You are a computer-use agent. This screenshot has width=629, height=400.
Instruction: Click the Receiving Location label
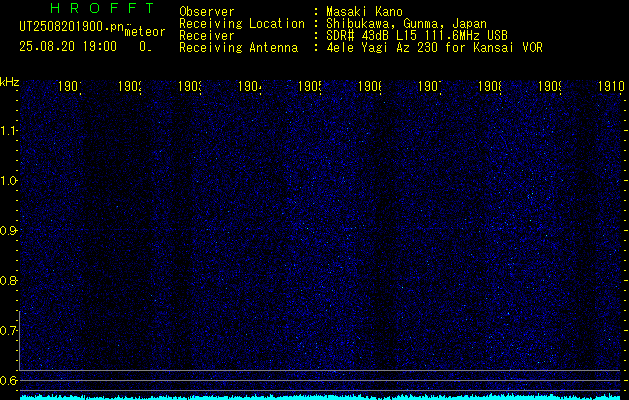(242, 24)
